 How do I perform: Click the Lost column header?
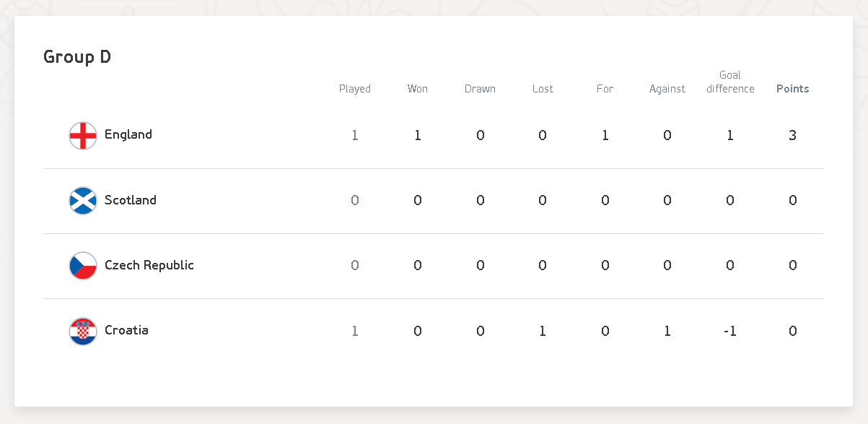pos(543,89)
